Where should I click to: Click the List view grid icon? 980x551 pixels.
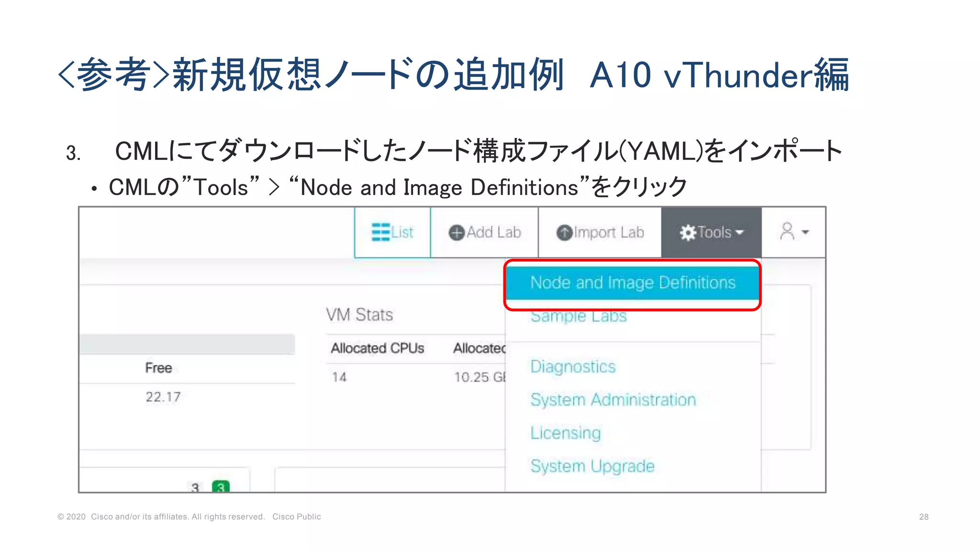(380, 232)
